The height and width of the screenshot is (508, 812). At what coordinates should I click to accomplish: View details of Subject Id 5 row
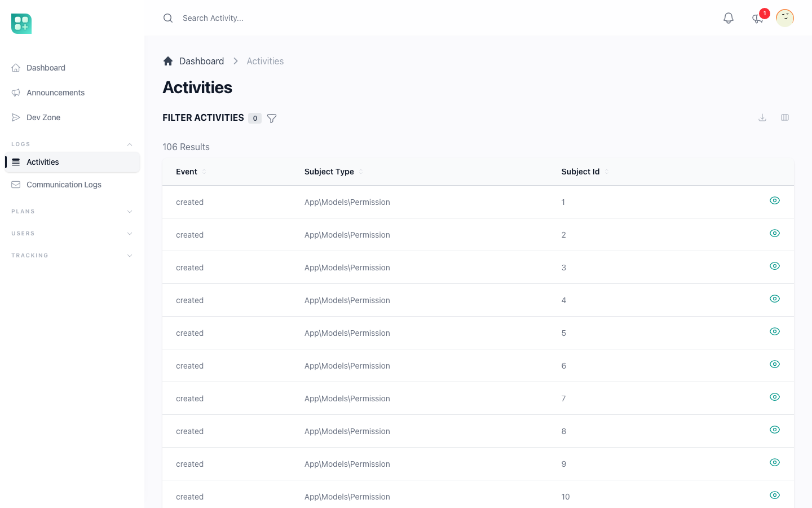[x=775, y=331]
